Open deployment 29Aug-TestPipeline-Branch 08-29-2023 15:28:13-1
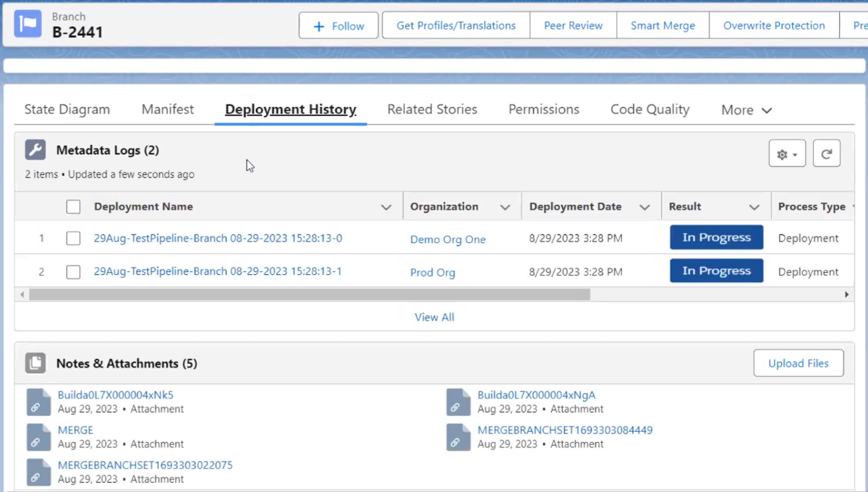This screenshot has width=868, height=492. point(218,271)
